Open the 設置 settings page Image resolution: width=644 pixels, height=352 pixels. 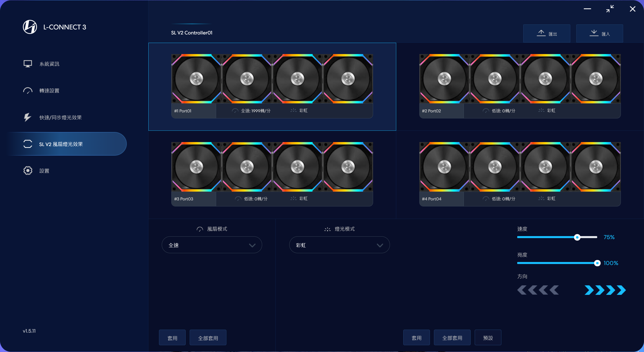coord(44,171)
